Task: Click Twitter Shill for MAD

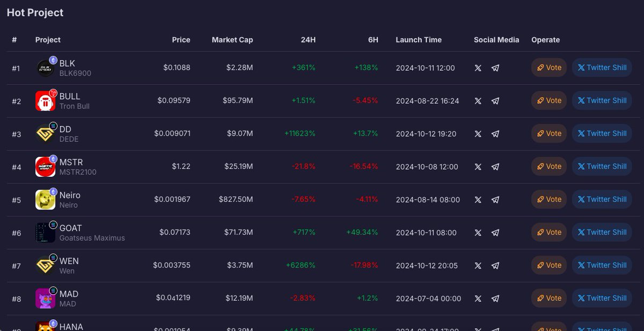Action: click(x=602, y=298)
